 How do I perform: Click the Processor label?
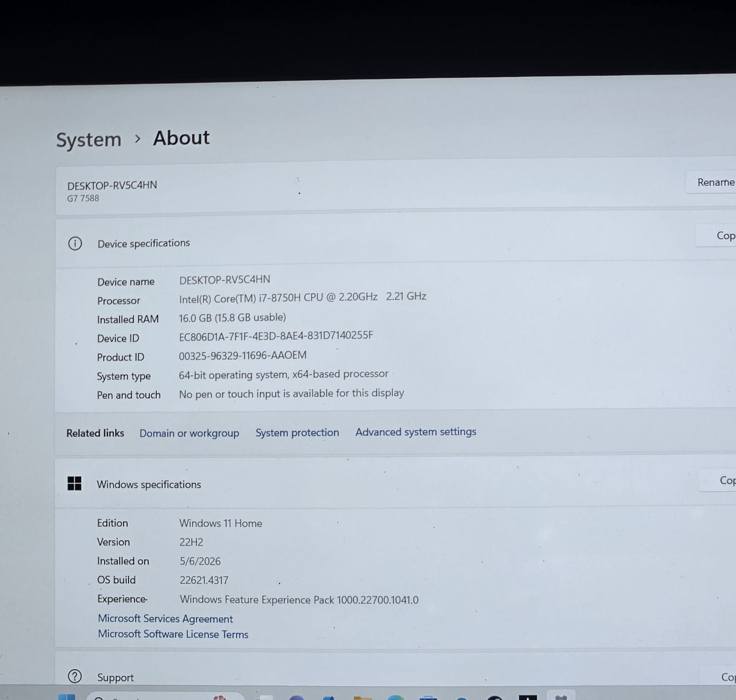click(119, 301)
